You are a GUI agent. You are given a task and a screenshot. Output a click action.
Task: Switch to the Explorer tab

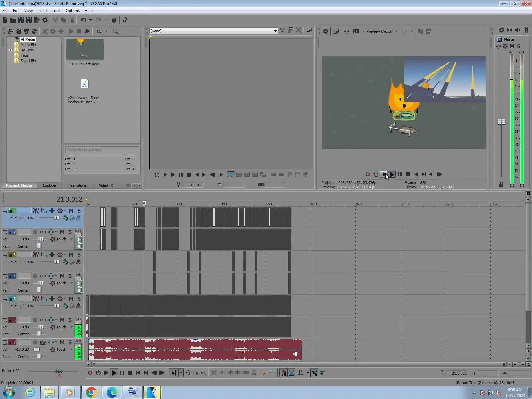(50, 185)
